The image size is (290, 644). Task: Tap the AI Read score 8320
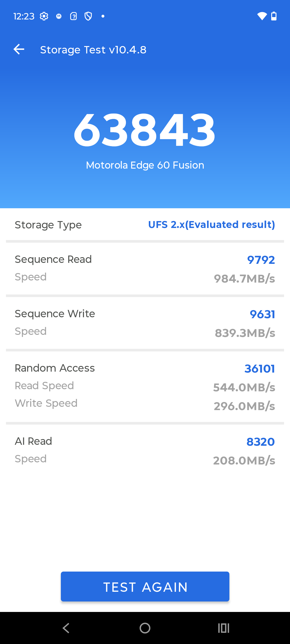(x=260, y=441)
